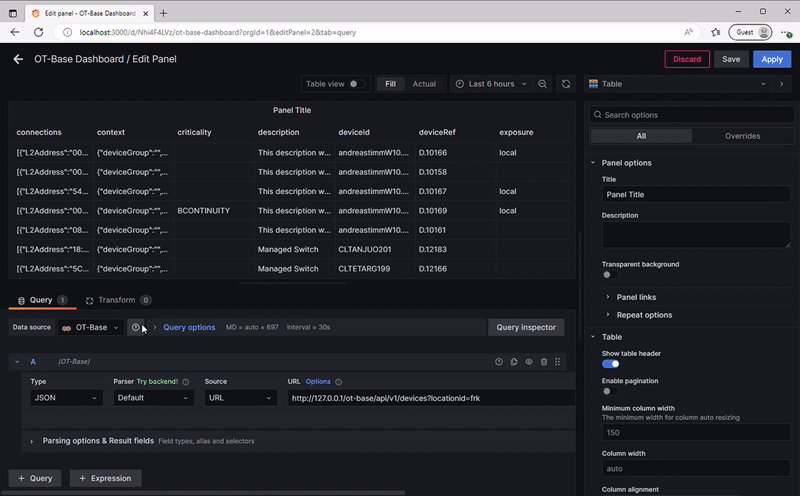Click the Try backend! link
This screenshot has width=800, height=496.
tap(157, 382)
